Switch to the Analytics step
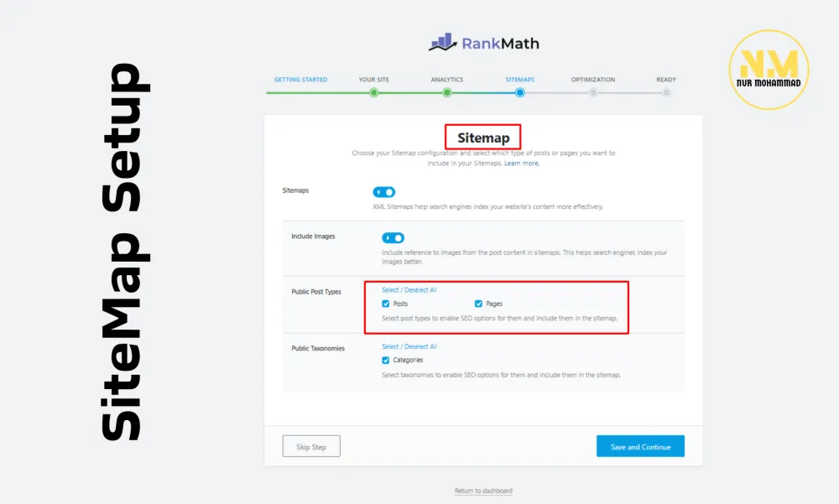This screenshot has width=839, height=504. [x=447, y=80]
